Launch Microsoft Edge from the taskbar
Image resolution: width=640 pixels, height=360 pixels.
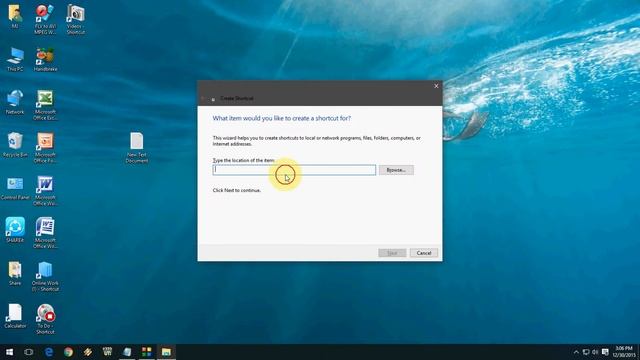point(49,352)
